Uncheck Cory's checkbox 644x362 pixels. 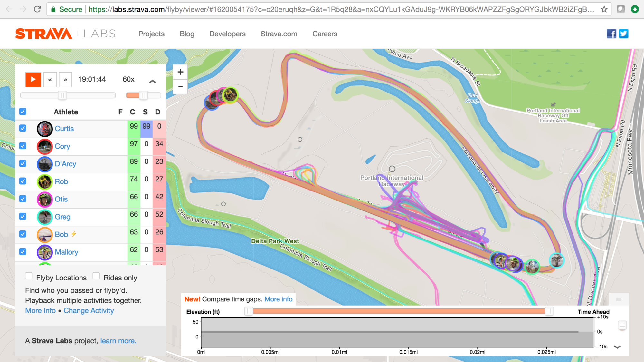23,146
